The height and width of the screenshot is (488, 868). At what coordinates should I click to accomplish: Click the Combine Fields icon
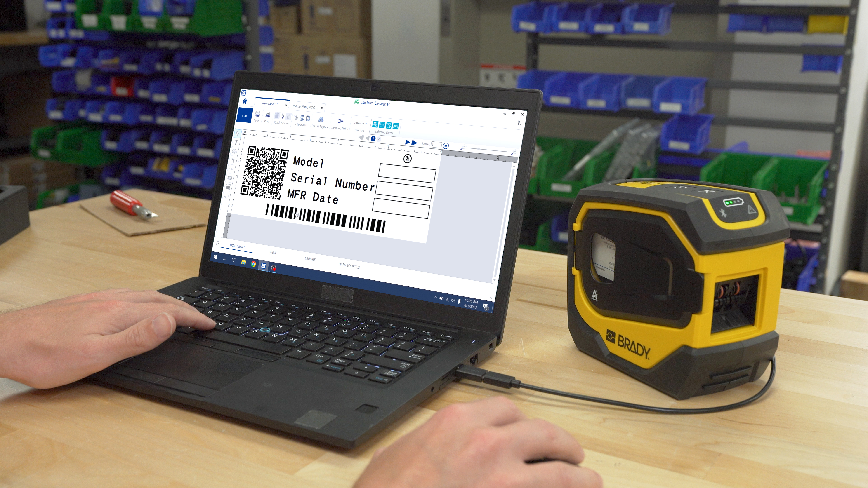tap(340, 121)
